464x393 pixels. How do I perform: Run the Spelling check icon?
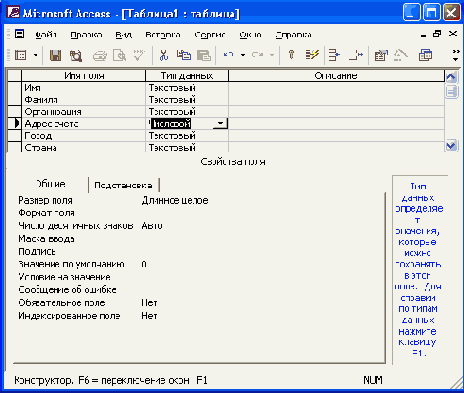coord(139,55)
